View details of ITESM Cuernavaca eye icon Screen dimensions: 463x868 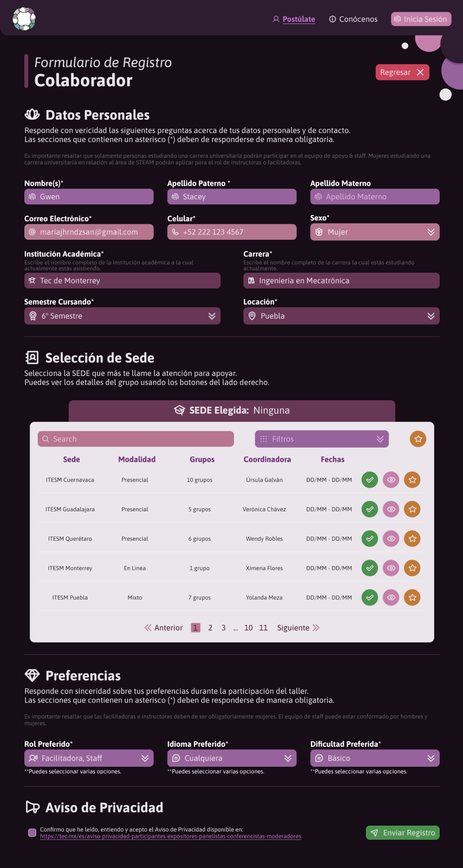coord(391,480)
